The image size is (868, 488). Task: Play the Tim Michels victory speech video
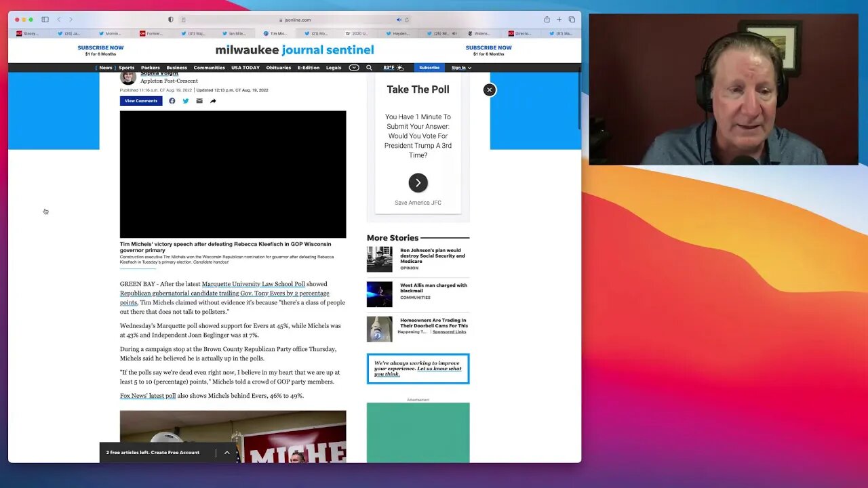click(233, 174)
